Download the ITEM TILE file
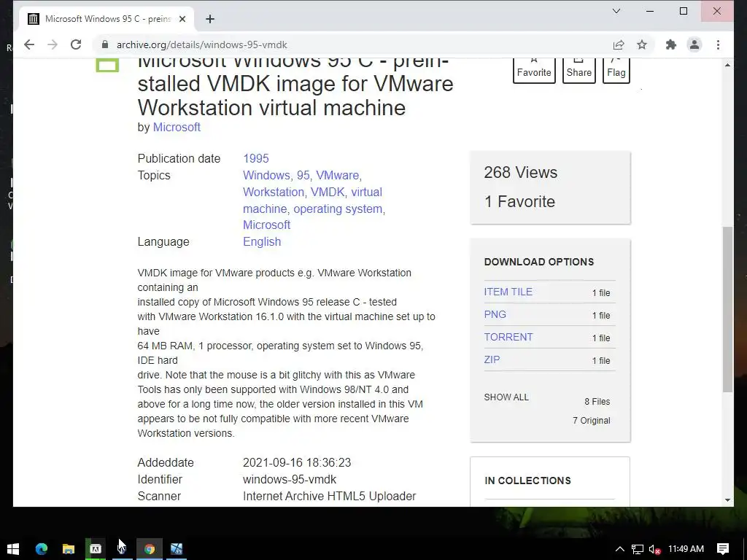The height and width of the screenshot is (560, 747). coord(508,292)
